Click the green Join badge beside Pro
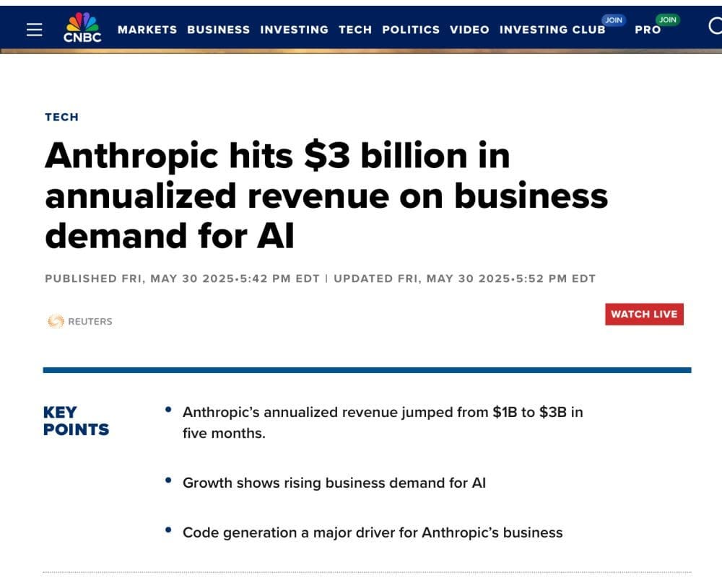The height and width of the screenshot is (588, 722). (667, 19)
